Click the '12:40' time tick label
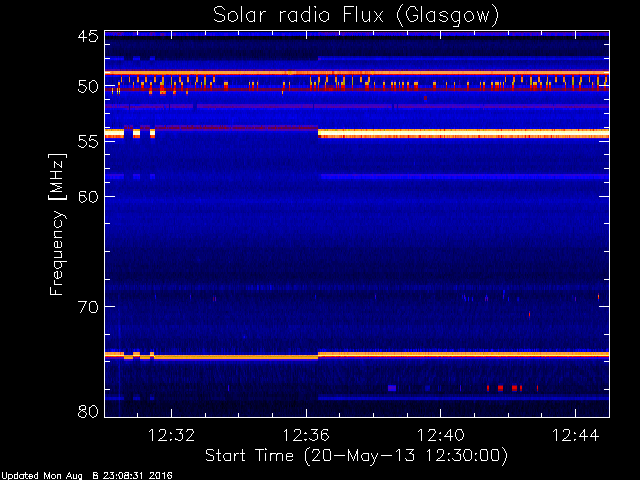 (440, 436)
